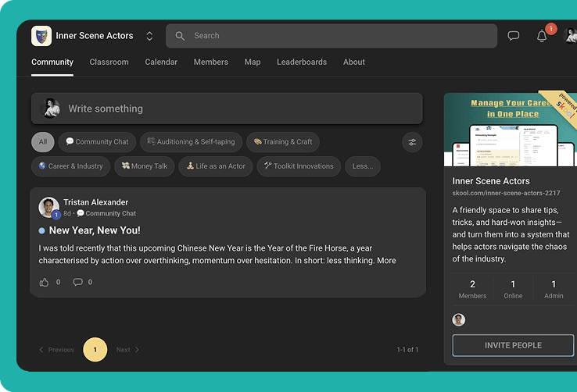Open the profile avatar in header
This screenshot has width=577, height=392.
pos(570,36)
